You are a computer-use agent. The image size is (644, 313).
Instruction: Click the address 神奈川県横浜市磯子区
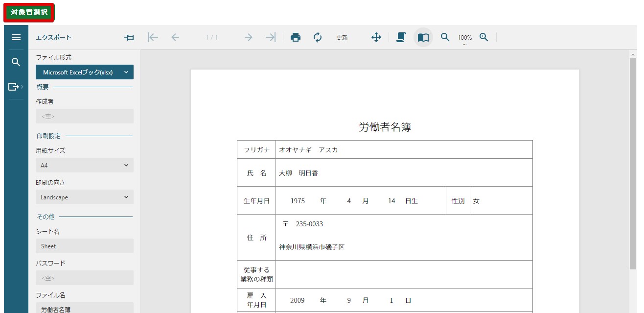(312, 247)
